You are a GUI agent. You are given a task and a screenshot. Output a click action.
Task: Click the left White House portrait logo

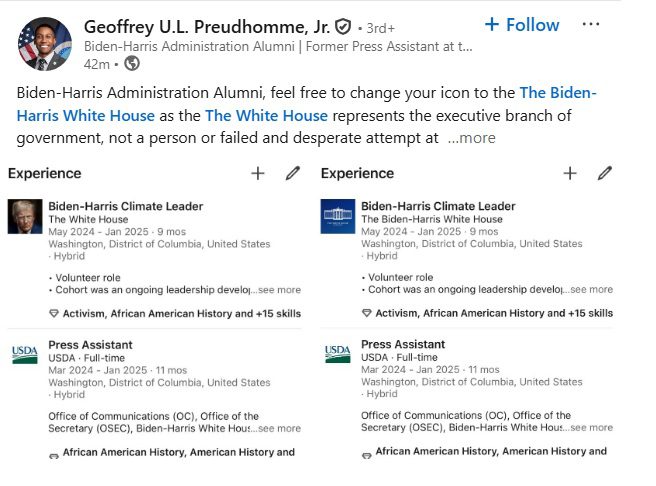point(25,216)
